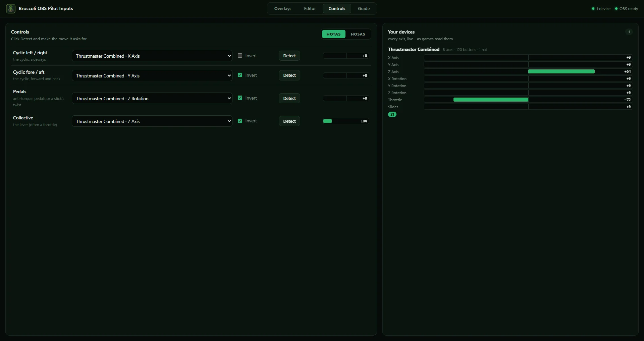
Task: Uncheck Invert for Pedals
Action: pyautogui.click(x=240, y=98)
